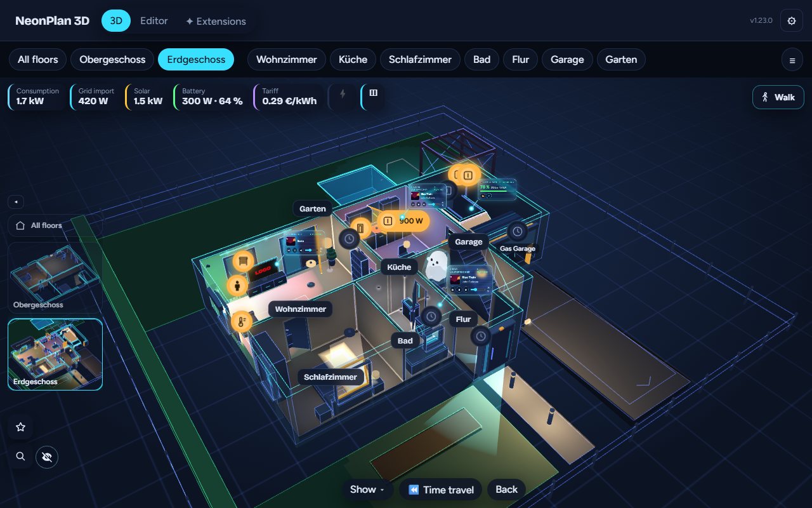This screenshot has width=812, height=508.
Task: Click the Back button
Action: [x=506, y=490]
